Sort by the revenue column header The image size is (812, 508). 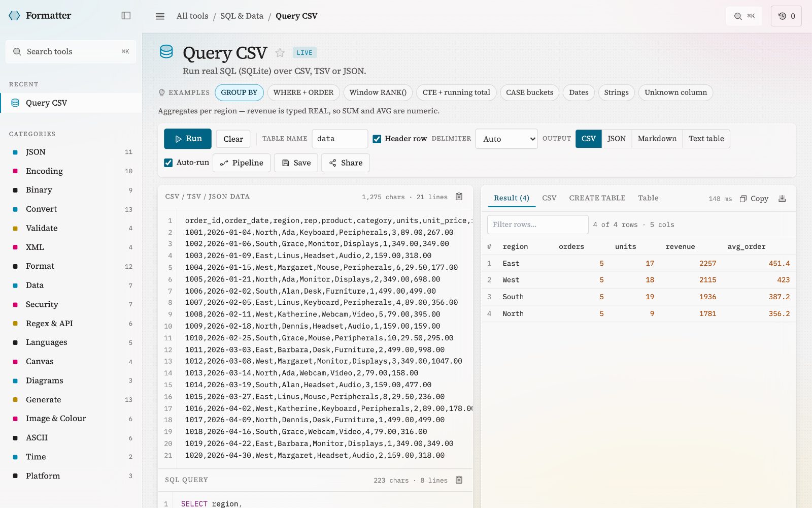680,247
